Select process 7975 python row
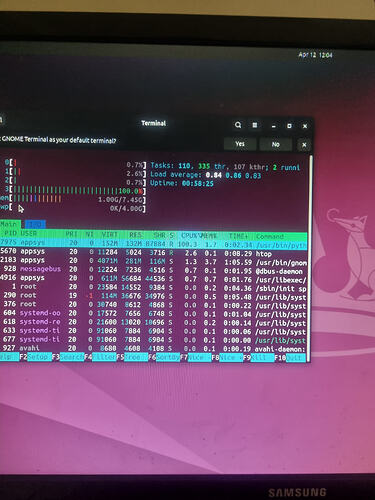The width and height of the screenshot is (375, 500). click(x=153, y=243)
